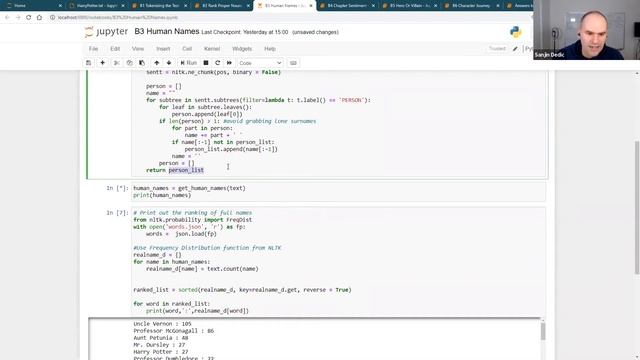Click the output area scrollbar thumb
640x360 pixels.
click(x=543, y=331)
